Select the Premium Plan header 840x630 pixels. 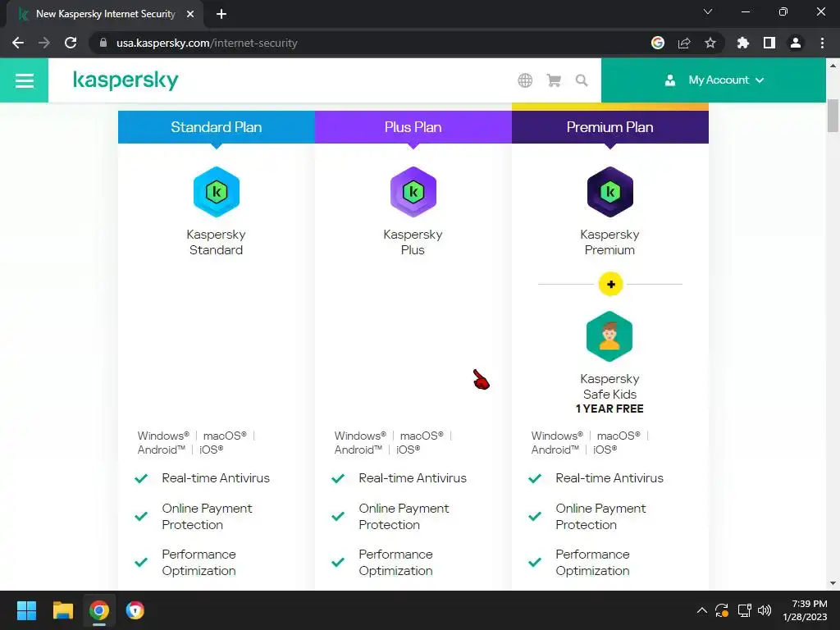pos(610,127)
